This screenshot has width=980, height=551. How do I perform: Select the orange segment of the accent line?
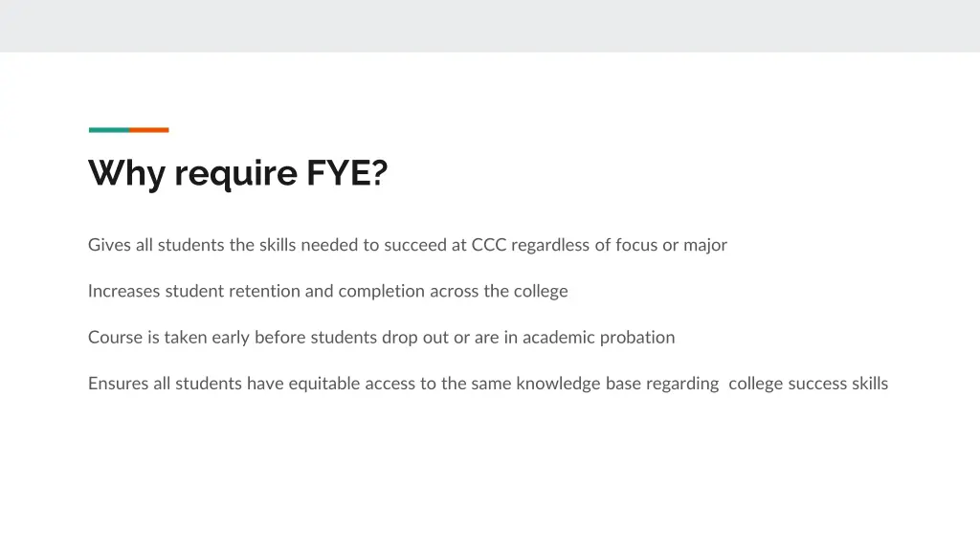click(149, 130)
